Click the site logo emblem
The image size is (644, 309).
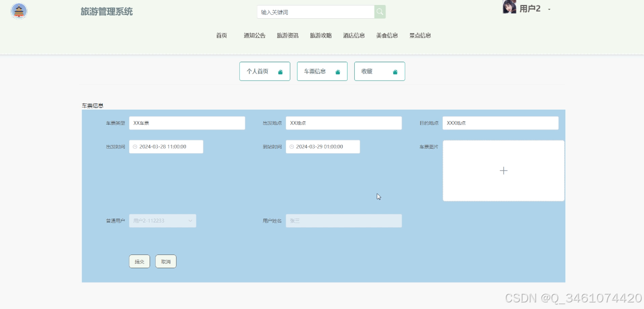(x=19, y=11)
